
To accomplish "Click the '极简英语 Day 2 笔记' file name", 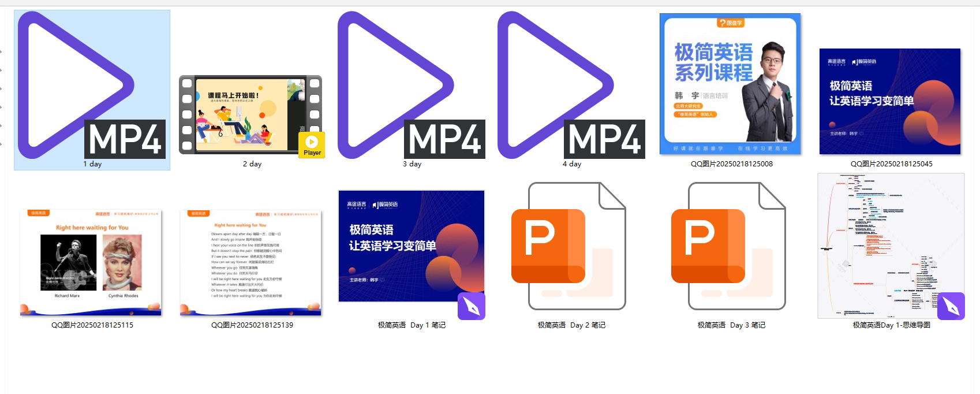I will pyautogui.click(x=571, y=325).
